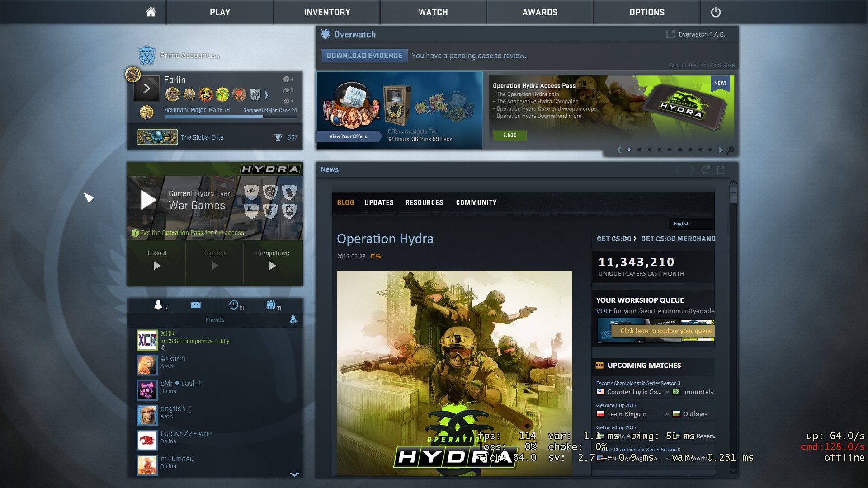Open recent teammates clock icon

(234, 305)
